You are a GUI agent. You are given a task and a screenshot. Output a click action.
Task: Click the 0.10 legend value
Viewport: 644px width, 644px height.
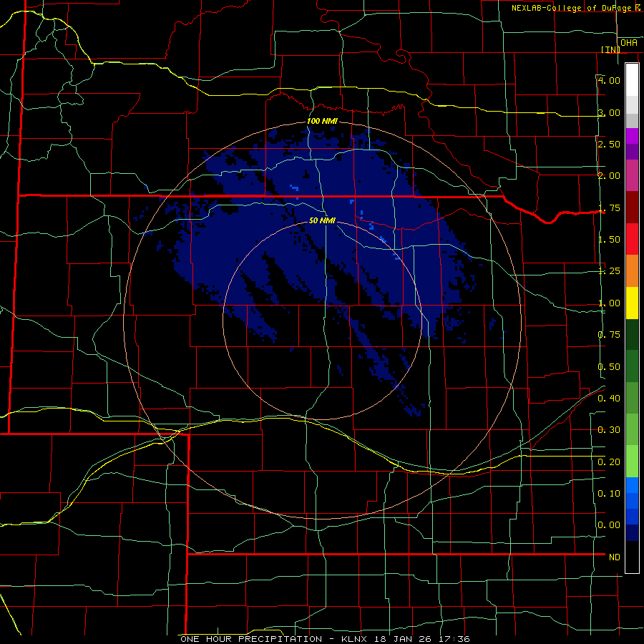click(x=609, y=494)
